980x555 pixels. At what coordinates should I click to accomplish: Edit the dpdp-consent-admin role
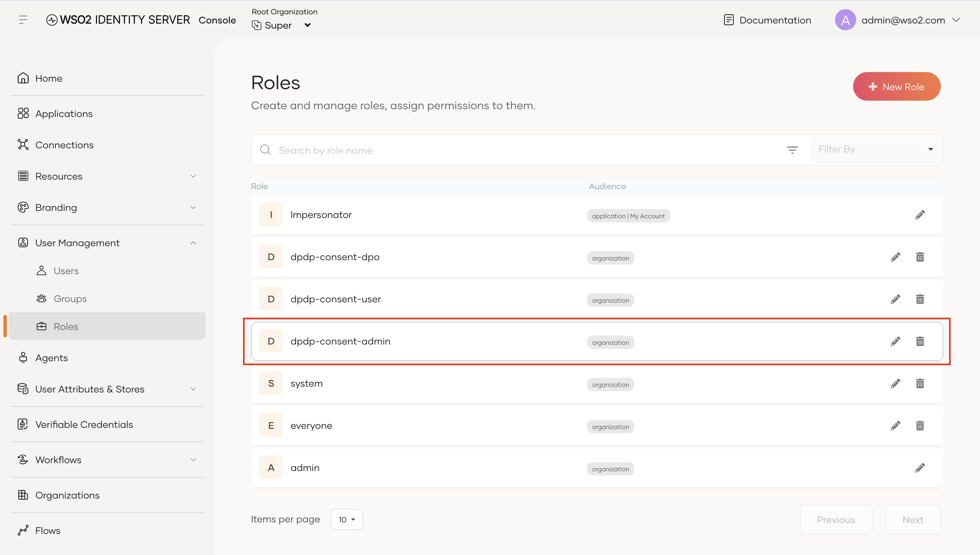pos(895,341)
